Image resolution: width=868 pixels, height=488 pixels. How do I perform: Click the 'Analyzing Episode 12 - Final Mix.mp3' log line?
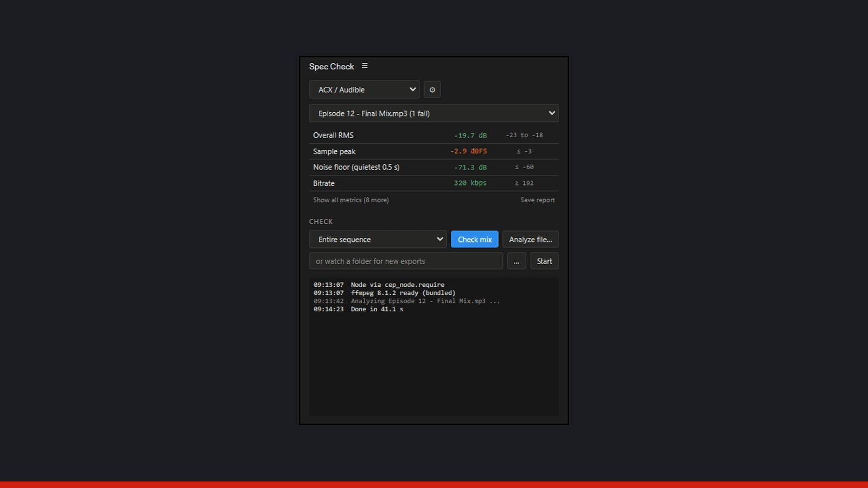point(407,301)
